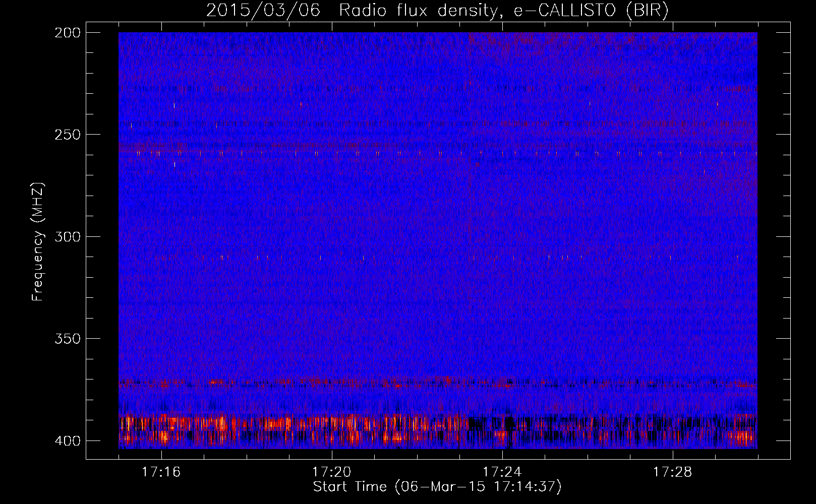816x504 pixels.
Task: Click the 250 frequency tick label
Action: 68,135
